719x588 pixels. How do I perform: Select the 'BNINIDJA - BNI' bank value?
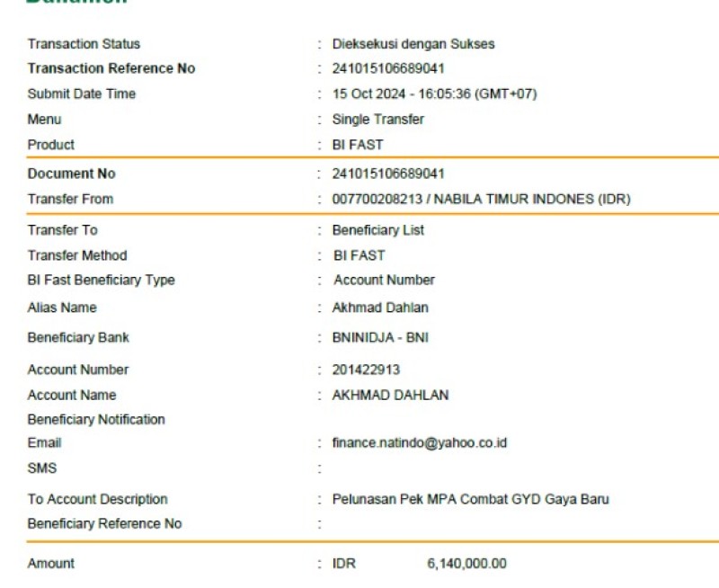380,337
